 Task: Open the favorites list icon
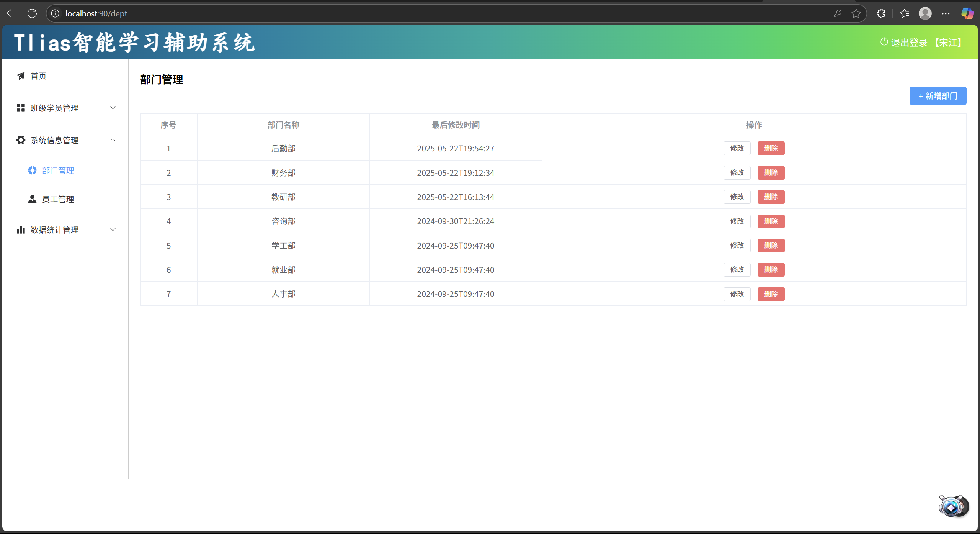905,13
